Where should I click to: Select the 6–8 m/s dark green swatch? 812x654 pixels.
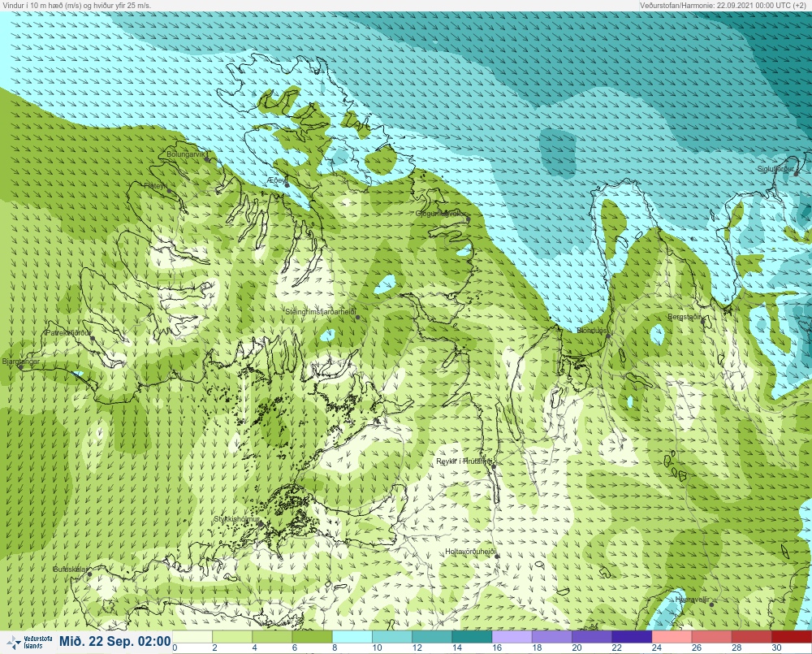click(312, 637)
